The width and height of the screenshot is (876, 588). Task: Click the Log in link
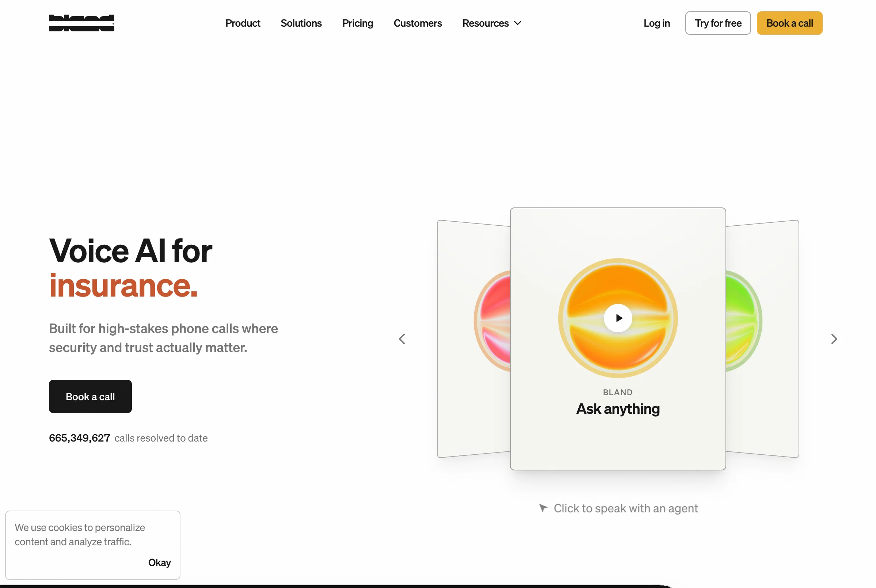coord(656,23)
